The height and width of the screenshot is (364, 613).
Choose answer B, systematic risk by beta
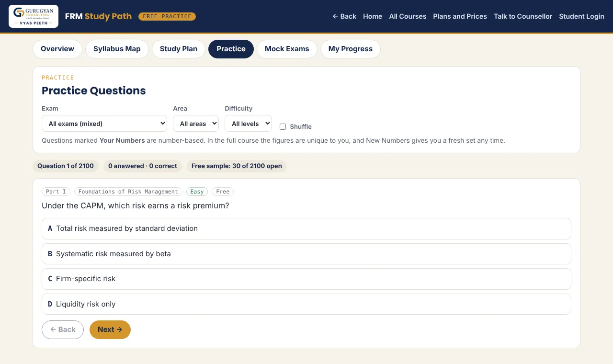(x=306, y=254)
